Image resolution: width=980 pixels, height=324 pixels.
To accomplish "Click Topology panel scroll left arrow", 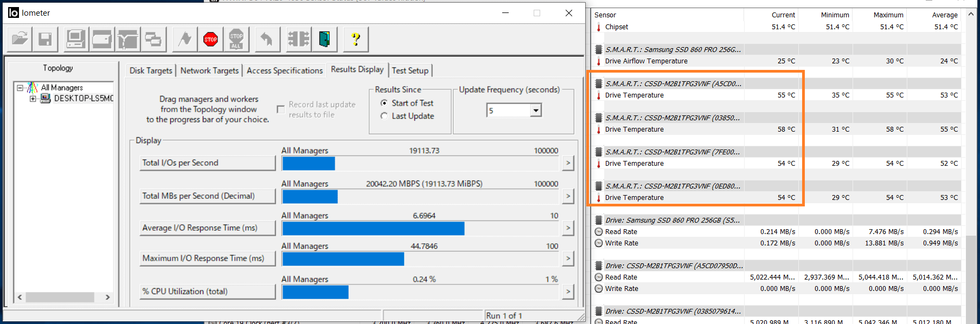I will 20,297.
